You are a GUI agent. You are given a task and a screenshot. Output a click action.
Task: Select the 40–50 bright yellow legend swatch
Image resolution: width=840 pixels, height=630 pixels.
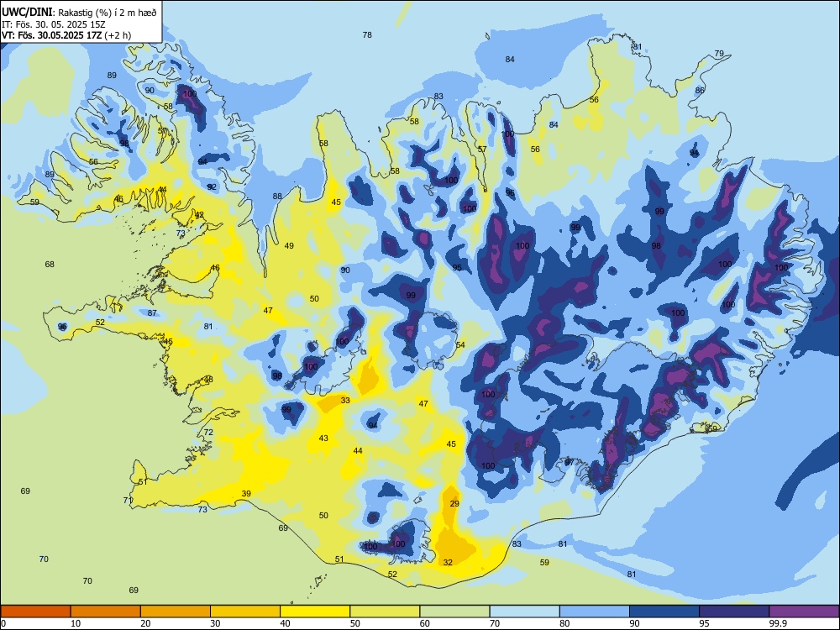pyautogui.click(x=315, y=612)
